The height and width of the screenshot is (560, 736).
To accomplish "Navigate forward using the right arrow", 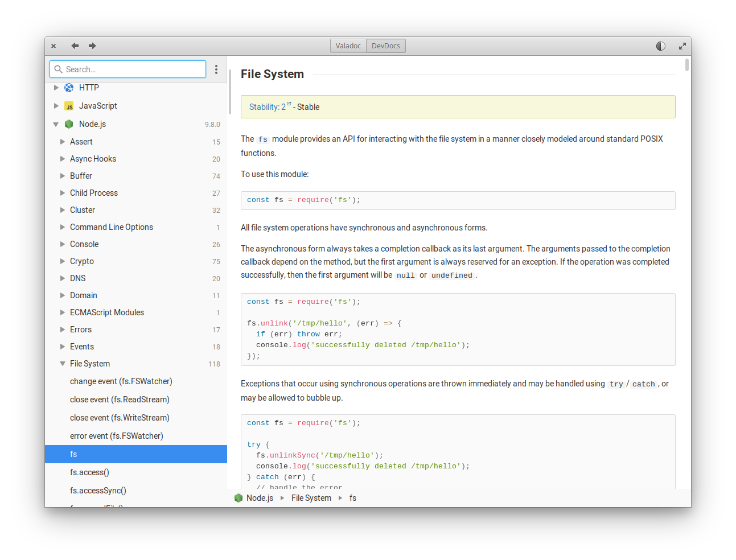I will pyautogui.click(x=92, y=46).
